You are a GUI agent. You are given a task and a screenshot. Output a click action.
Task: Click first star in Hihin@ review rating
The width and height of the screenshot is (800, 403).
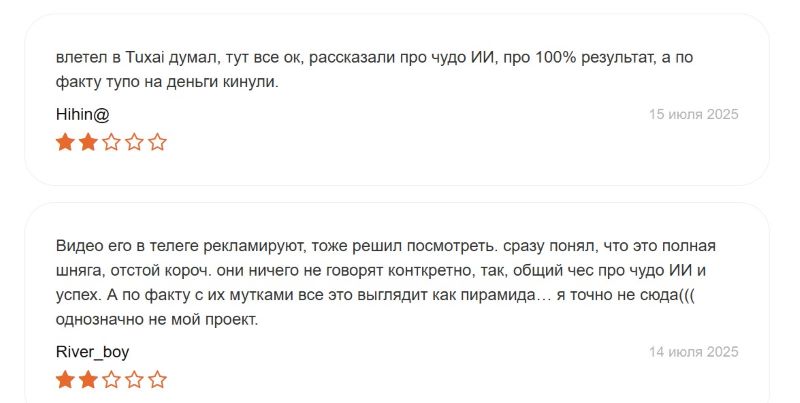(65, 142)
